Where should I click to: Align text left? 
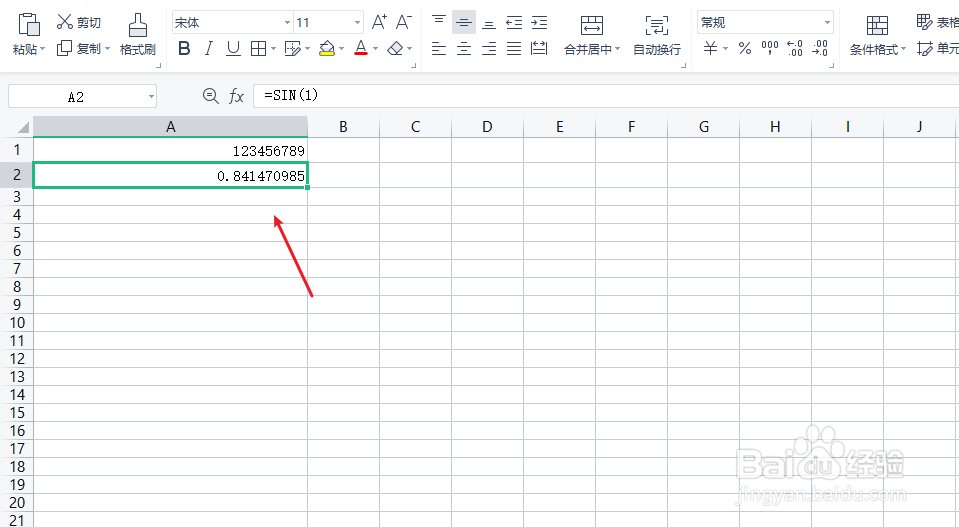click(x=439, y=48)
